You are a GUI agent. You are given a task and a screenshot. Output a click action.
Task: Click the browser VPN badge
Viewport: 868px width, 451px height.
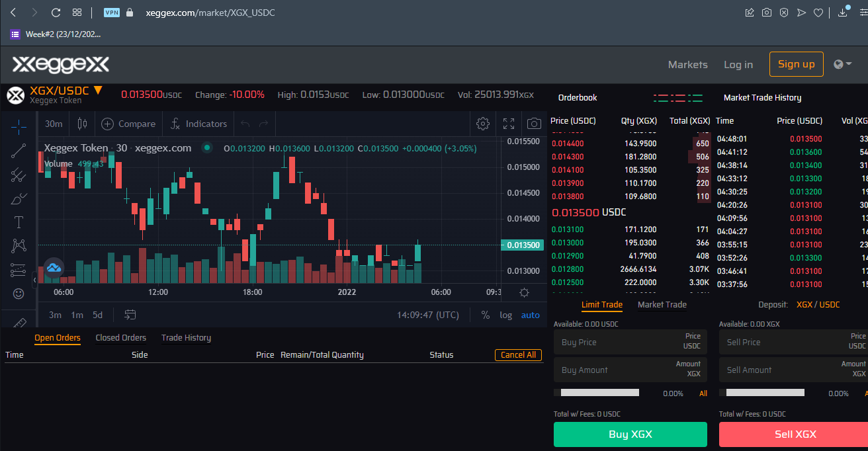point(112,13)
